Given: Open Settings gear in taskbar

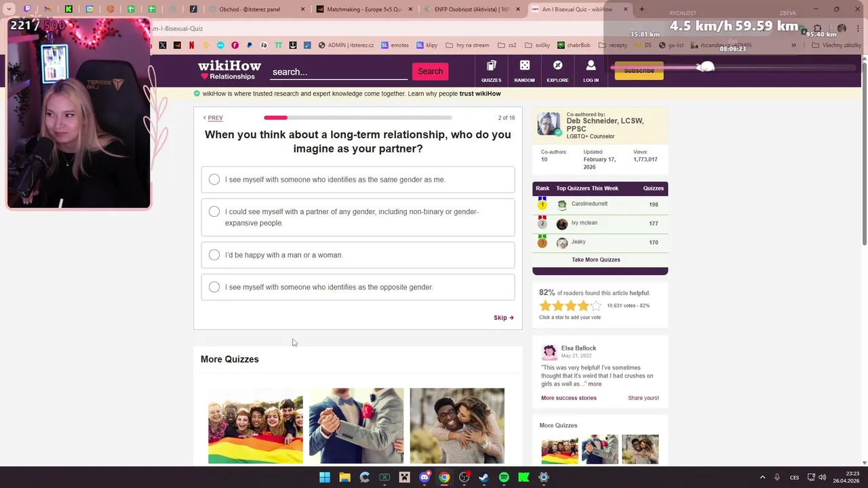Looking at the screenshot, I should (543, 477).
